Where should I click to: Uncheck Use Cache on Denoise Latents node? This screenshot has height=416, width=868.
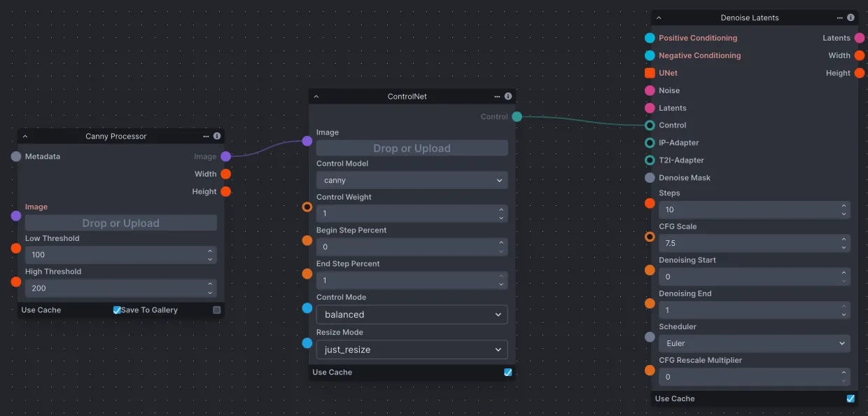pyautogui.click(x=850, y=398)
